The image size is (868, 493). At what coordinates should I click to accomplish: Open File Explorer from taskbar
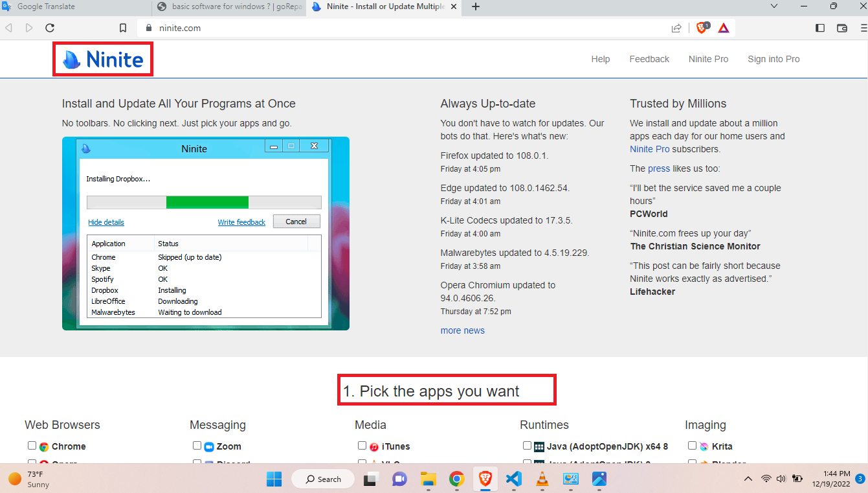point(428,479)
